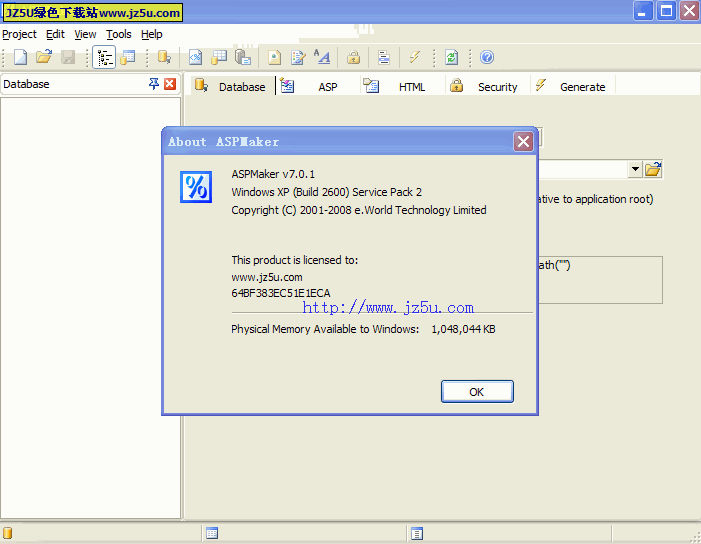Click the lightning bolt Generate toolbar icon

tap(415, 57)
